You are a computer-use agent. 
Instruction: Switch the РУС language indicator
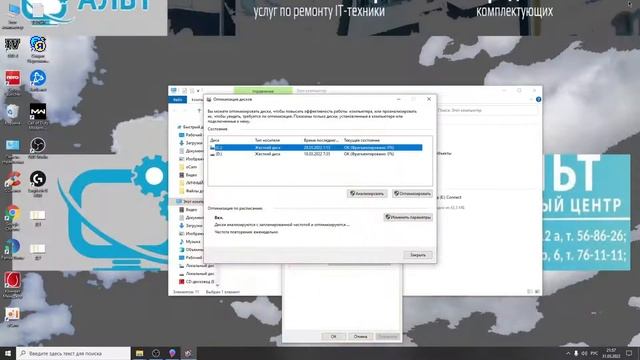594,353
